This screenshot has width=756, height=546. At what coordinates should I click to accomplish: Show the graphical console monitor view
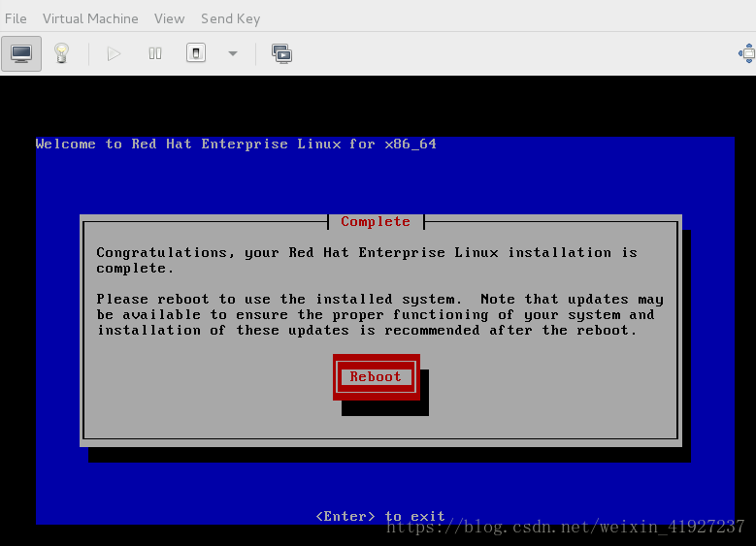[x=21, y=53]
